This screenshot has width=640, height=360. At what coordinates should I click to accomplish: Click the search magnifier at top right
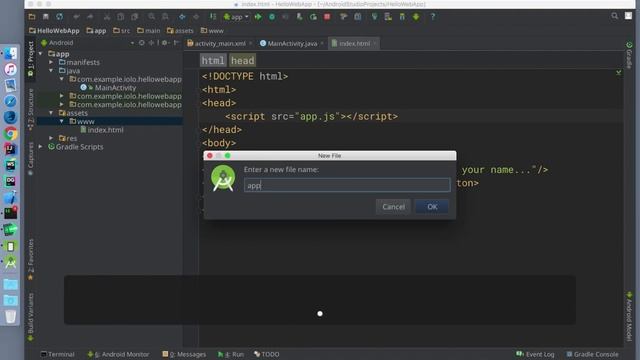(614, 16)
